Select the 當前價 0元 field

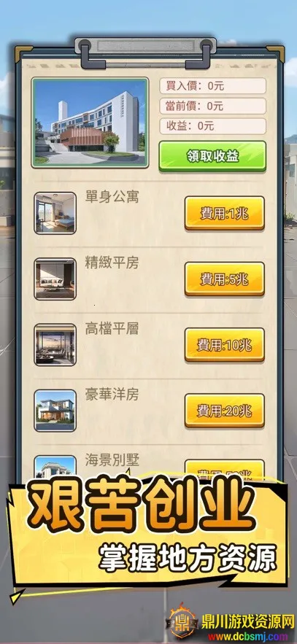(x=213, y=106)
